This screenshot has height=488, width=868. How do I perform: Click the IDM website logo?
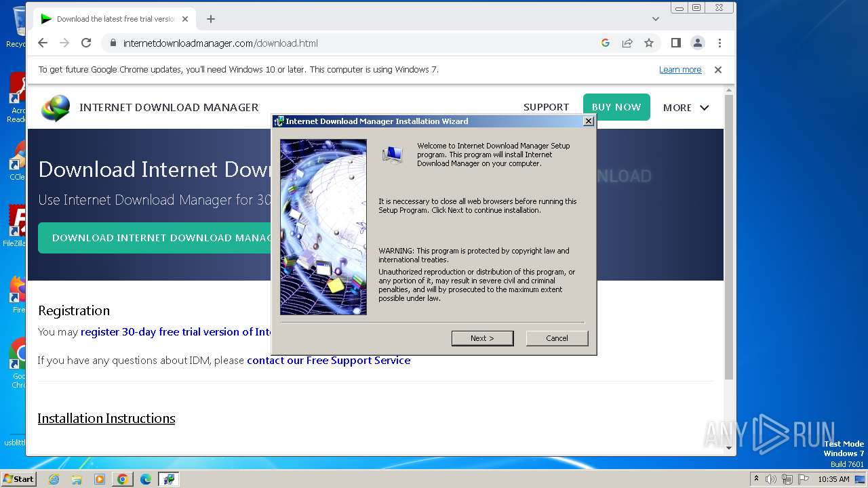(56, 108)
